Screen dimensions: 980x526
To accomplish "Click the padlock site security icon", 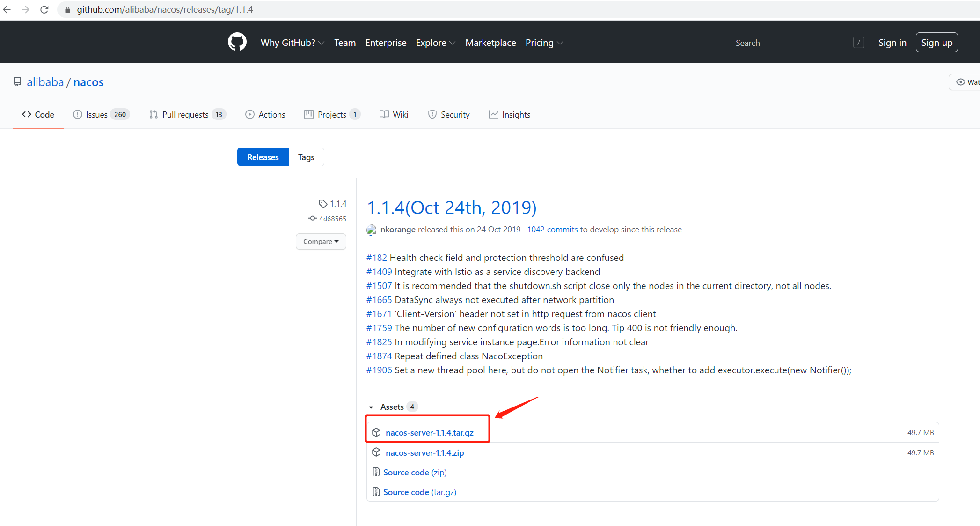I will (67, 10).
